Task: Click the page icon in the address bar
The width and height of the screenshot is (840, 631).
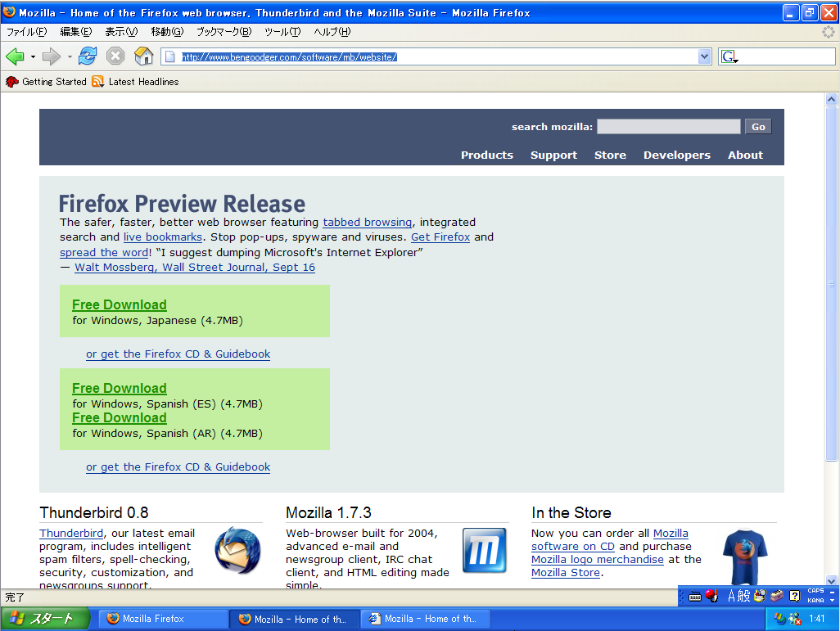Action: [169, 56]
